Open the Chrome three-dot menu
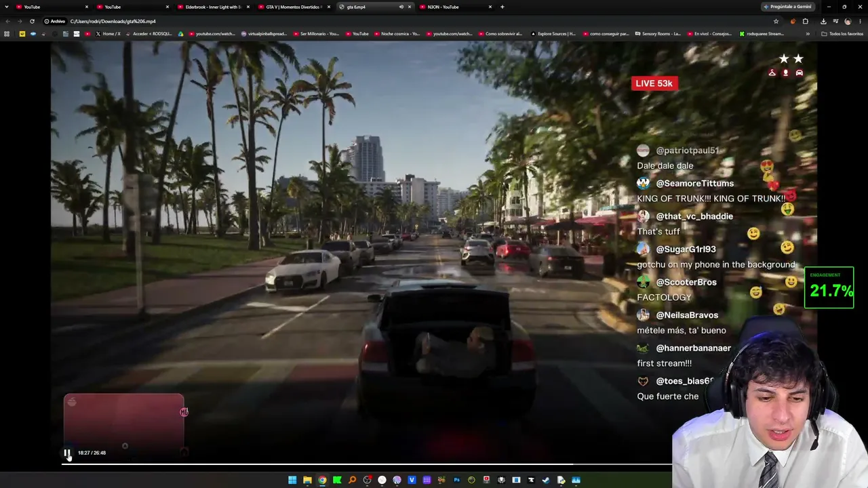Image resolution: width=868 pixels, height=488 pixels. (x=860, y=21)
